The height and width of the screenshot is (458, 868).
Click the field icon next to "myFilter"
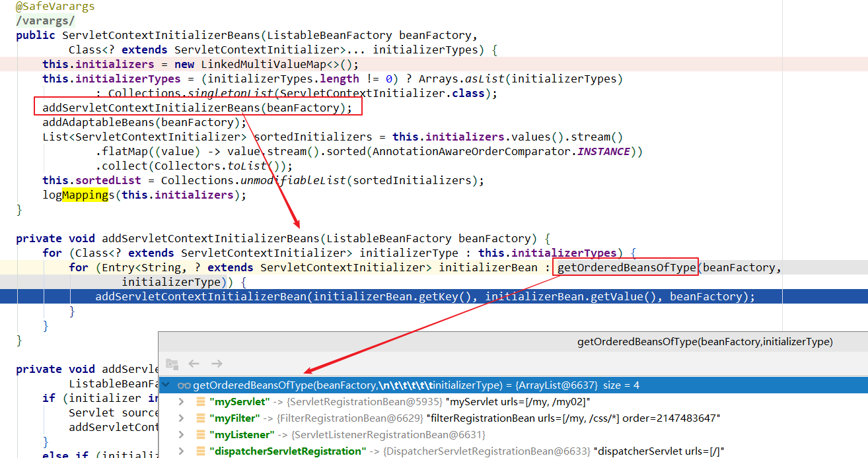point(200,418)
